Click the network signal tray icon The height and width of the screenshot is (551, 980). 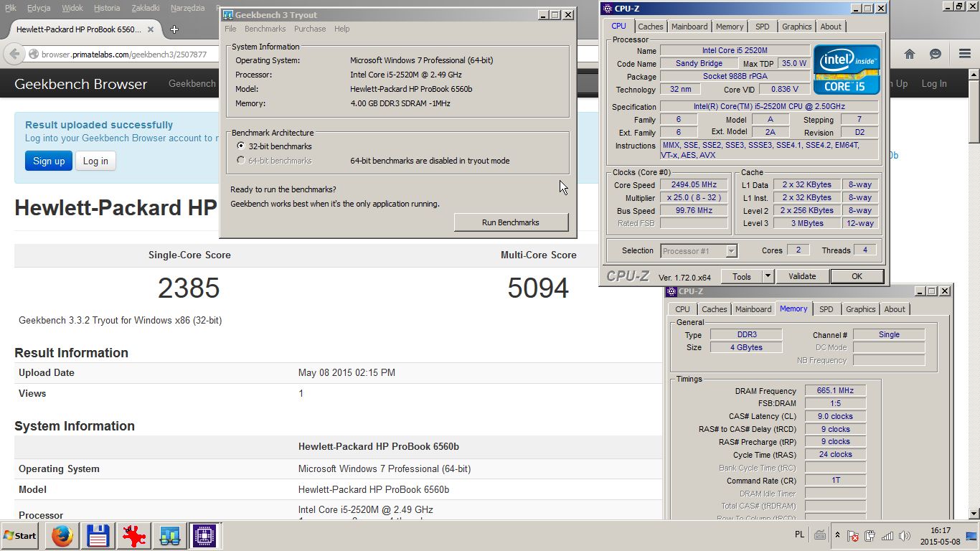click(887, 536)
